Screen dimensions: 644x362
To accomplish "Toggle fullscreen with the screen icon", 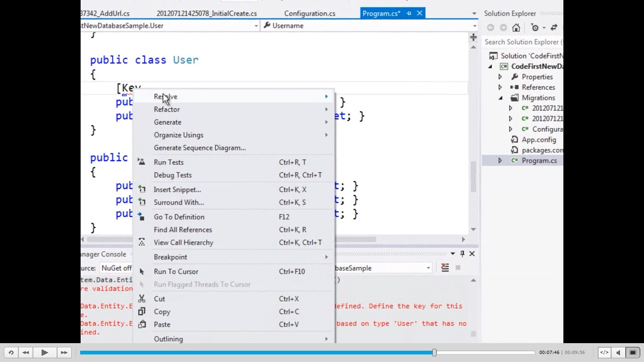I will 633,352.
